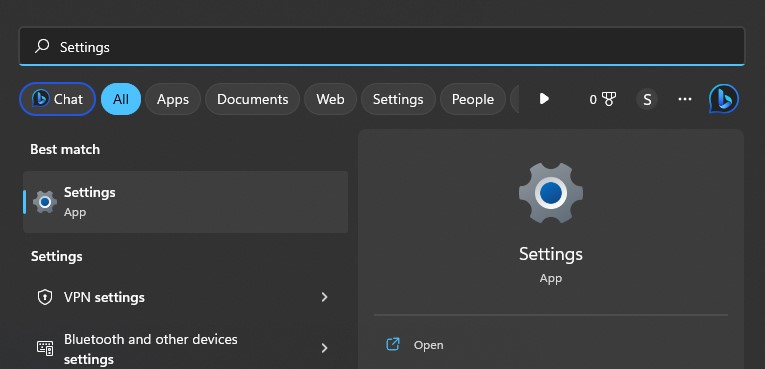Click the large Settings gear icon
Image resolution: width=765 pixels, height=369 pixels.
(x=551, y=193)
